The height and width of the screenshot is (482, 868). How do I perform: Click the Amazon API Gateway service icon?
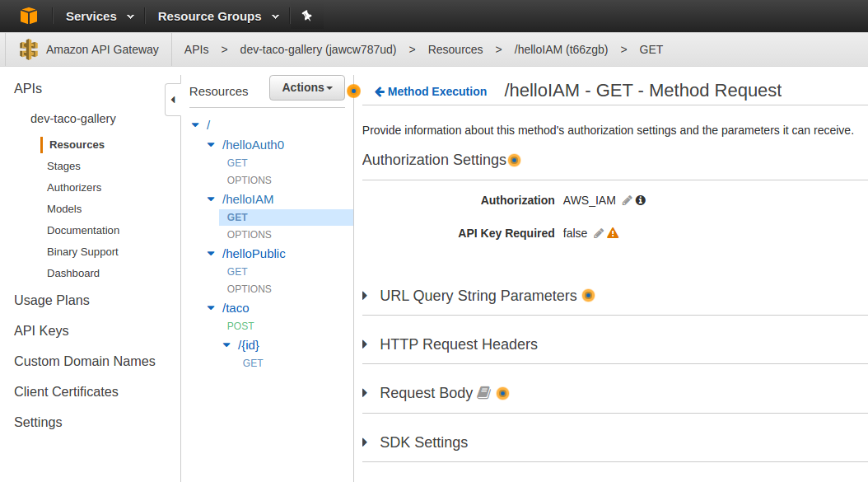coord(29,49)
